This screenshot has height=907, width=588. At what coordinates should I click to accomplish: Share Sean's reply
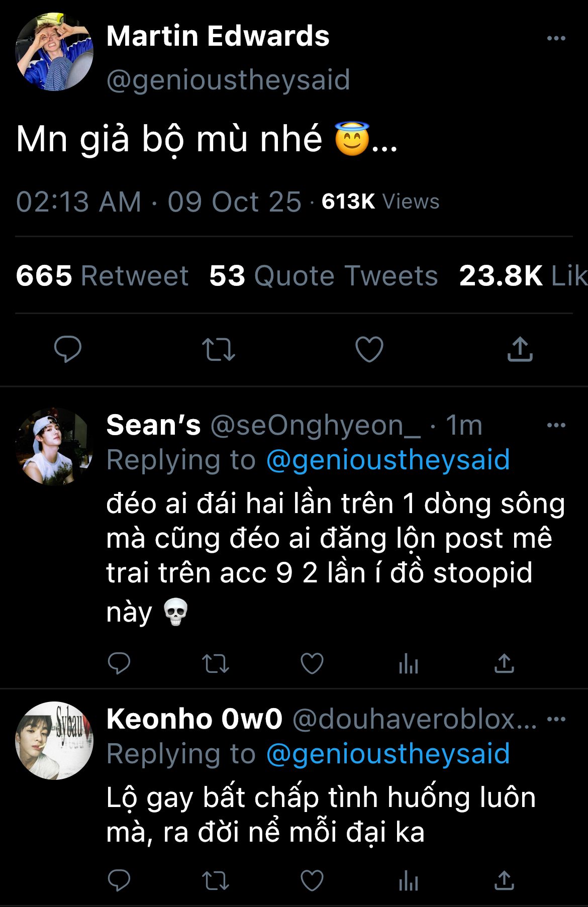pos(504,663)
